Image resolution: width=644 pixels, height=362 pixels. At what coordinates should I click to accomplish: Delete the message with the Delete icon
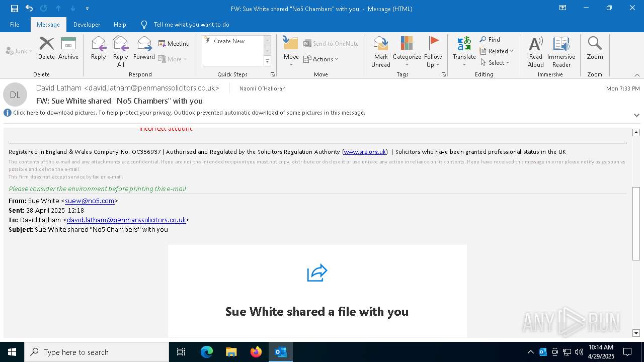[x=46, y=48]
